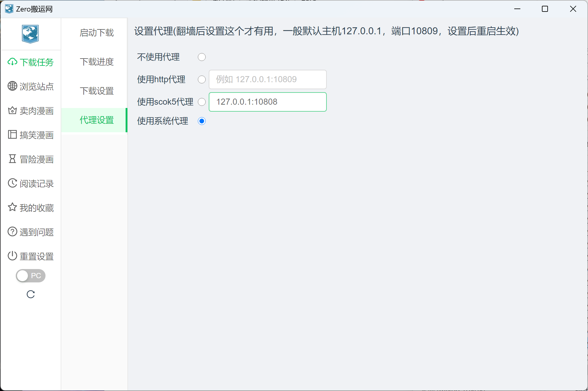Click the globe logo at sidebar top
Image resolution: width=588 pixels, height=391 pixels.
coord(30,34)
